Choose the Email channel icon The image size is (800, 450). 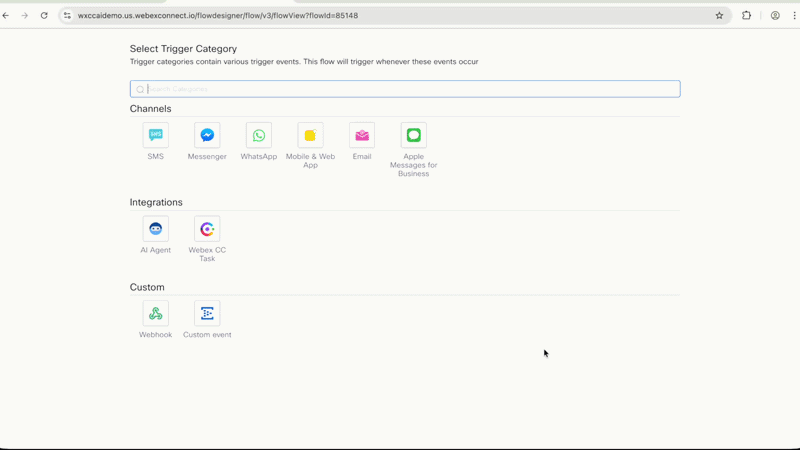(x=362, y=135)
